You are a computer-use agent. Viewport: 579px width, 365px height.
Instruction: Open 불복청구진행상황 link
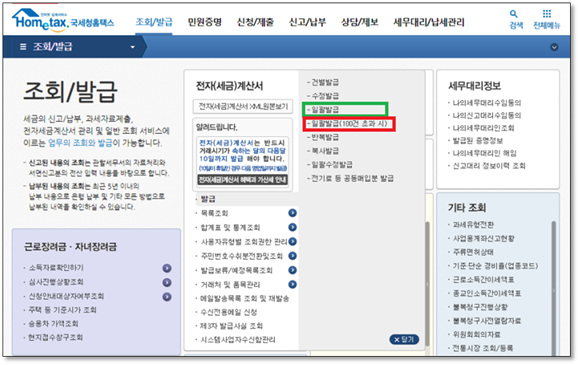480,307
